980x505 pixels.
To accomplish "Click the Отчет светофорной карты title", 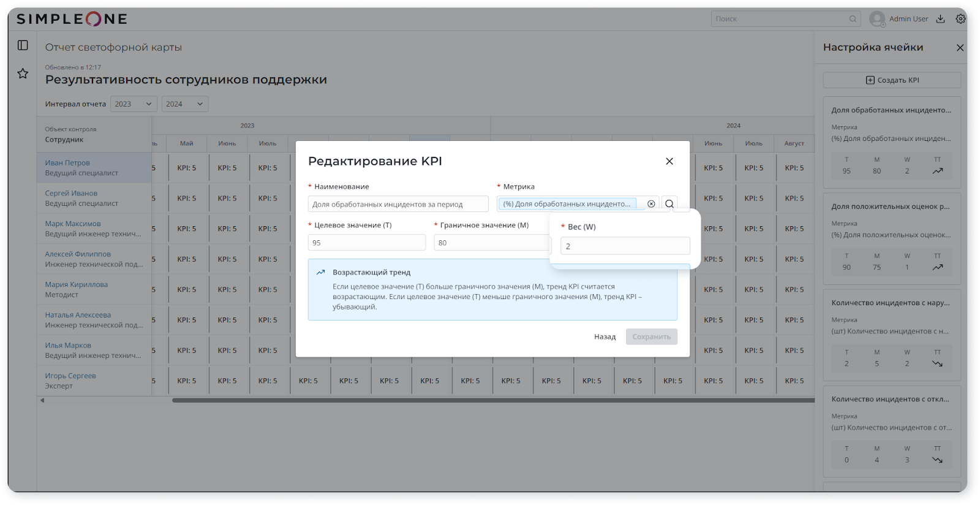I will coord(113,48).
